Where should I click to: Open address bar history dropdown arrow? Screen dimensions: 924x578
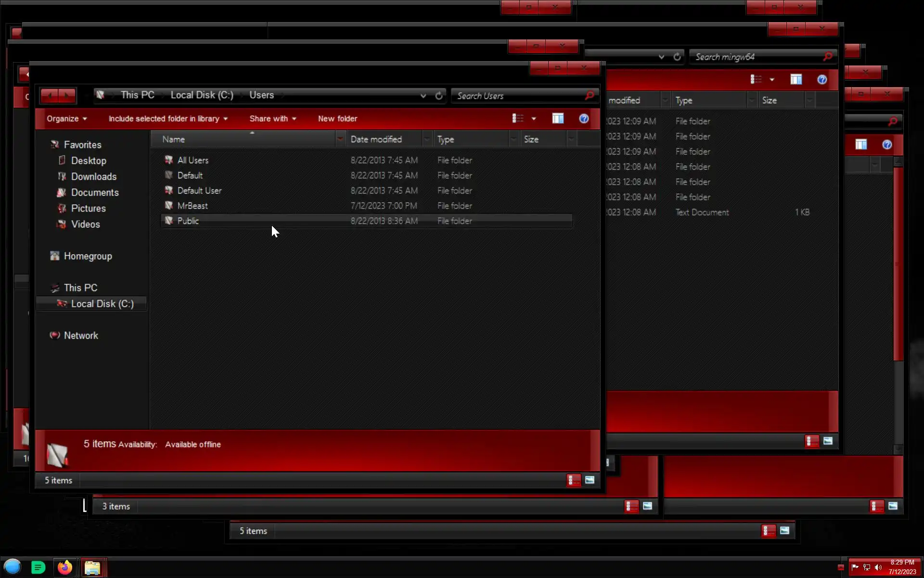tap(423, 96)
